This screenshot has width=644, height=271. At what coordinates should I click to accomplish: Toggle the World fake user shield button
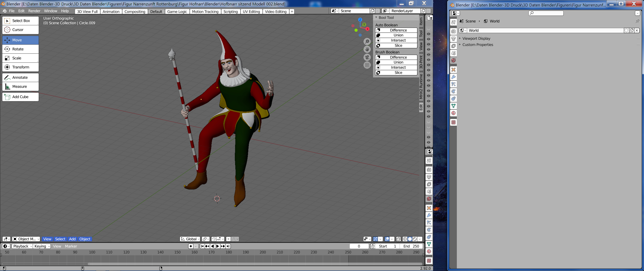coord(626,30)
